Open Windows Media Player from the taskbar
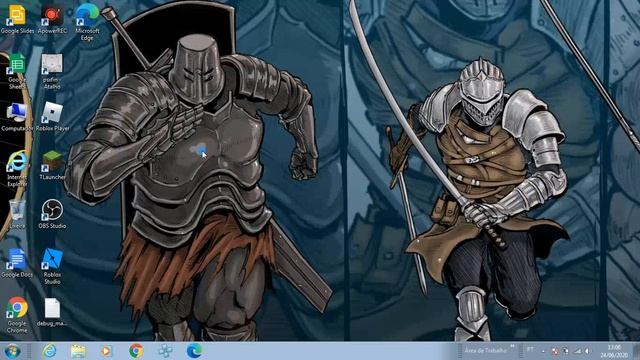This screenshot has height=360, width=640. pyautogui.click(x=106, y=351)
